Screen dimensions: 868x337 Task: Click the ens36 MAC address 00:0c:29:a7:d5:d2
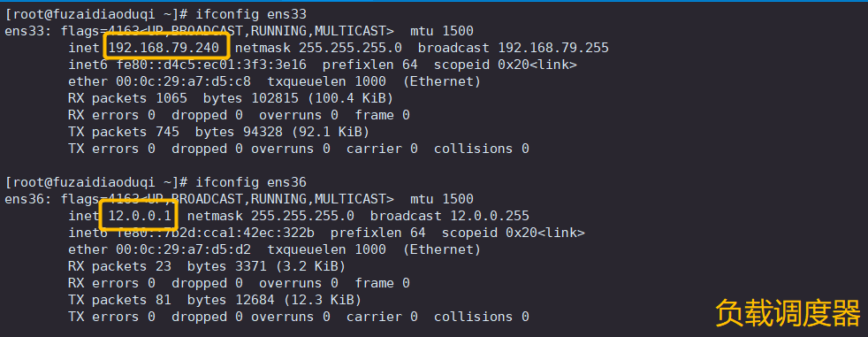(x=183, y=249)
